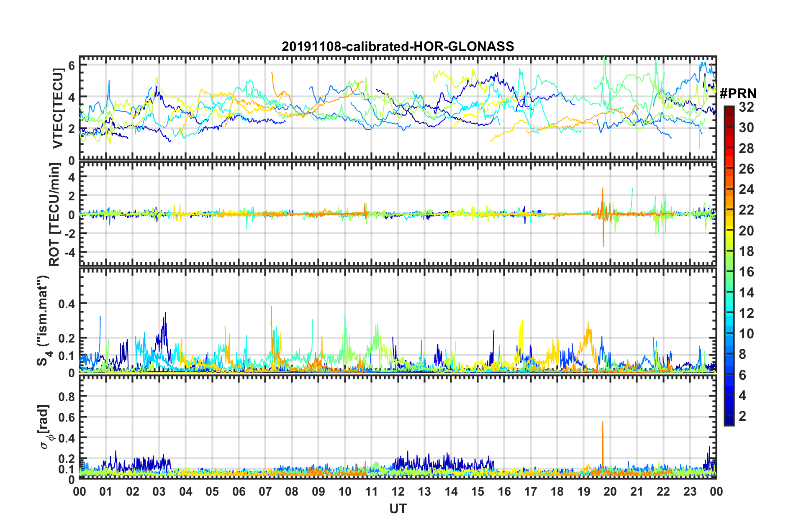Click inside the ROT plot panel

point(398,214)
